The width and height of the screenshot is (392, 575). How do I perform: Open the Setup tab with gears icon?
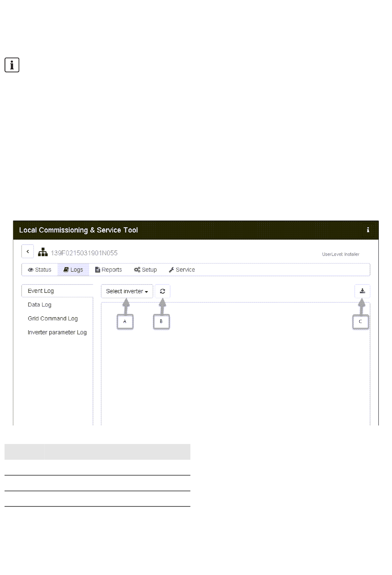(x=145, y=270)
